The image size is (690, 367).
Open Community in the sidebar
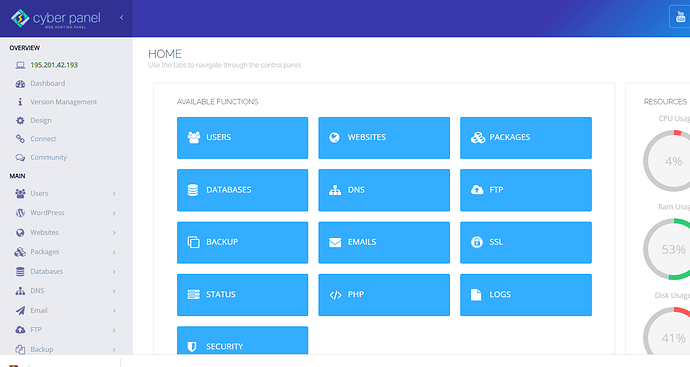[48, 158]
